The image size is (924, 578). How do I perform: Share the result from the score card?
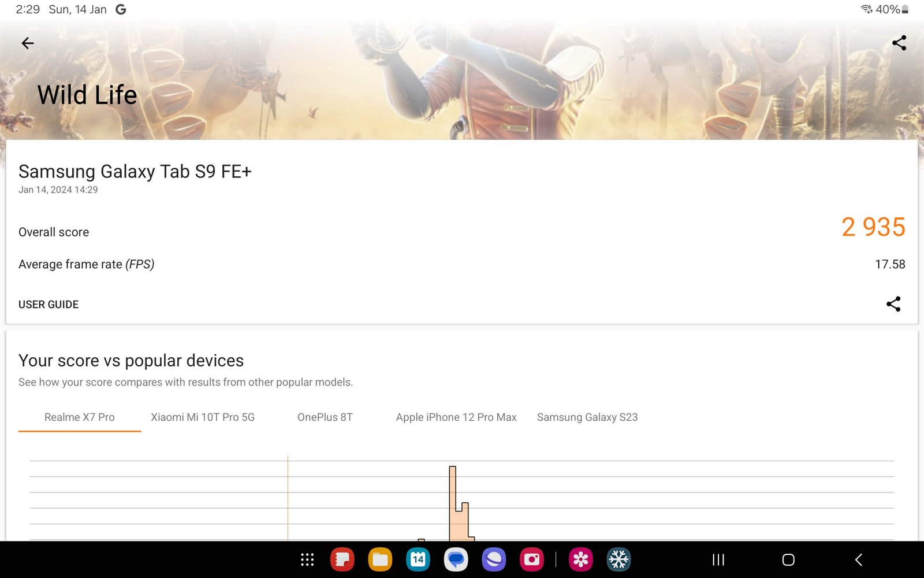(x=893, y=304)
